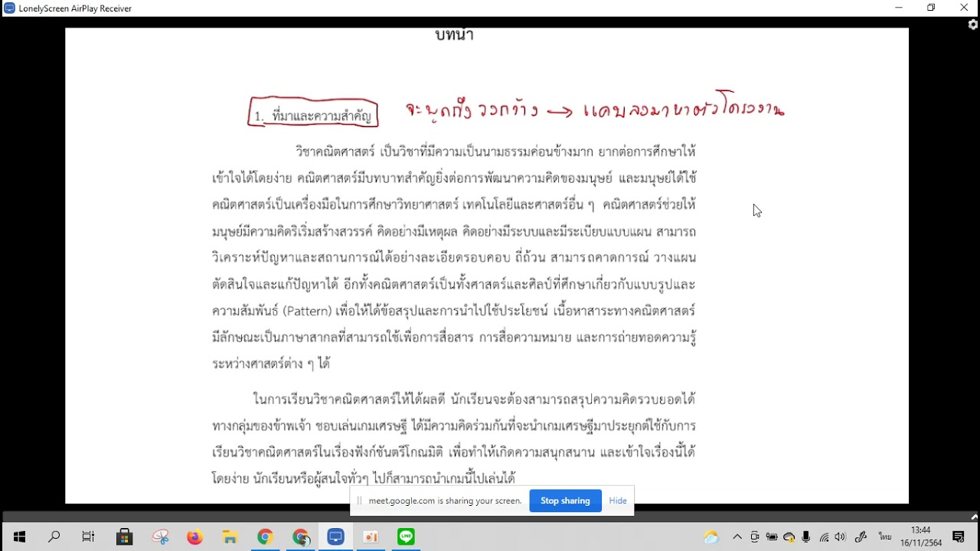This screenshot has width=980, height=551.
Task: Open Task View on the taskbar
Action: [x=89, y=537]
